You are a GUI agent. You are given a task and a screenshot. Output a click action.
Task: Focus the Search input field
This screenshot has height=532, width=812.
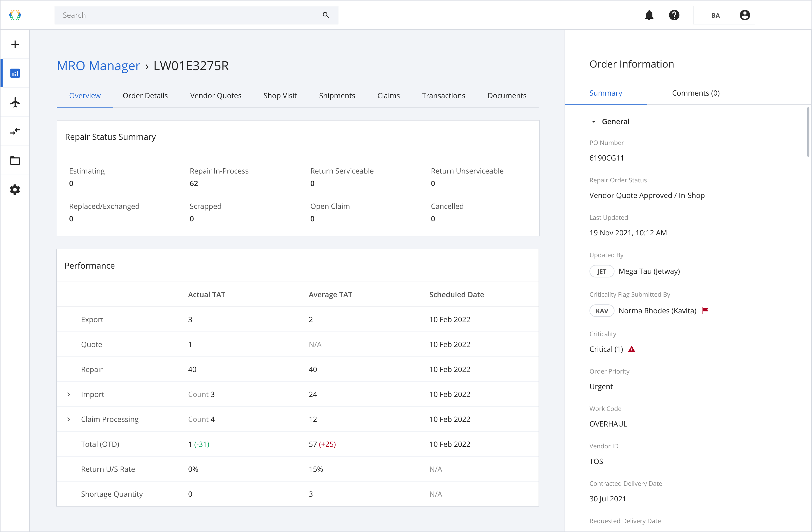click(x=196, y=15)
